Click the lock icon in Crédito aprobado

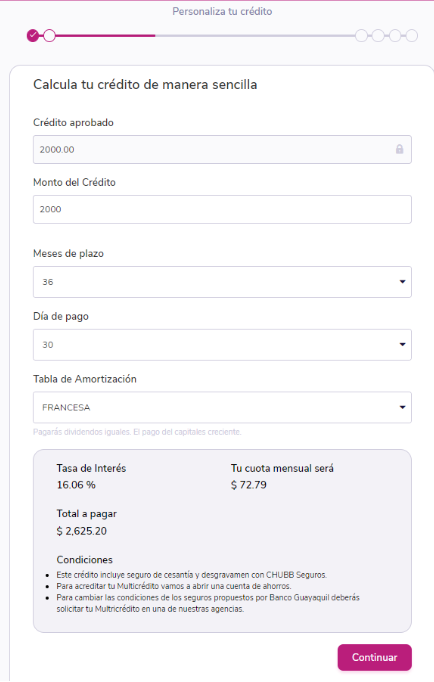pos(399,149)
